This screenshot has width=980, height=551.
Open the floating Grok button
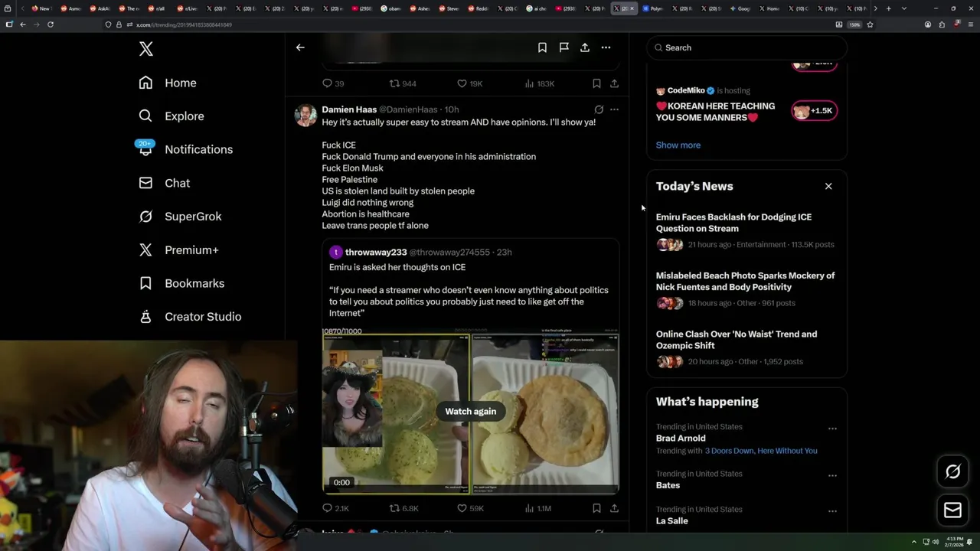(953, 472)
